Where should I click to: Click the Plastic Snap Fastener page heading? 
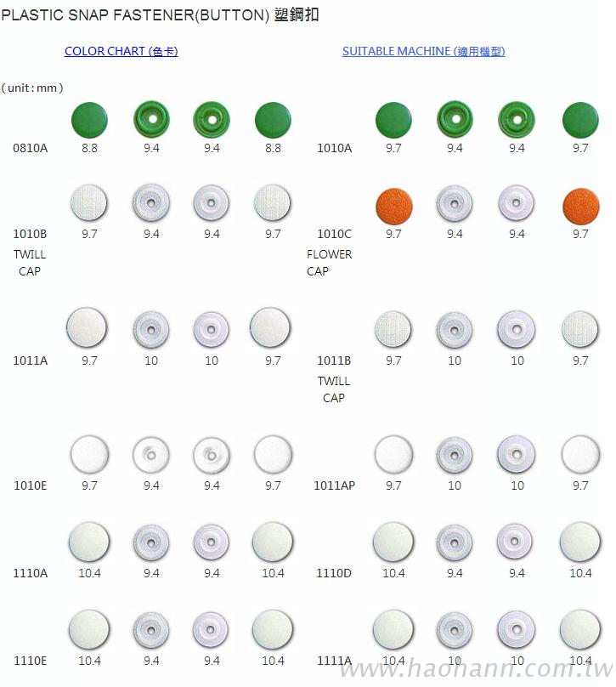pos(161,15)
